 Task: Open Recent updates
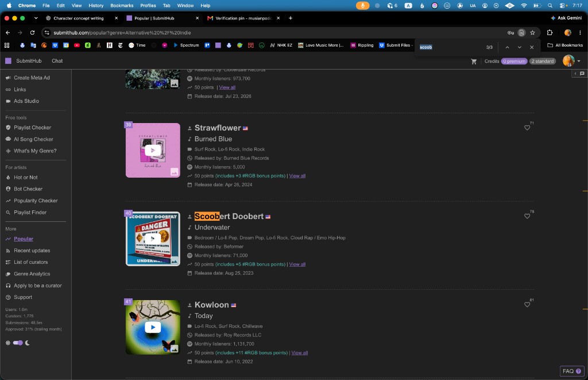click(32, 251)
